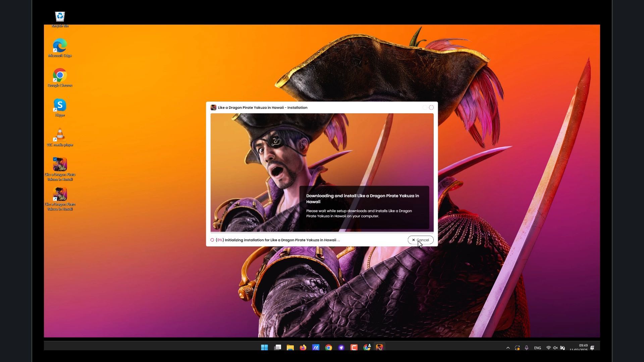The width and height of the screenshot is (644, 362).
Task: Show hidden system tray icons
Action: 508,348
